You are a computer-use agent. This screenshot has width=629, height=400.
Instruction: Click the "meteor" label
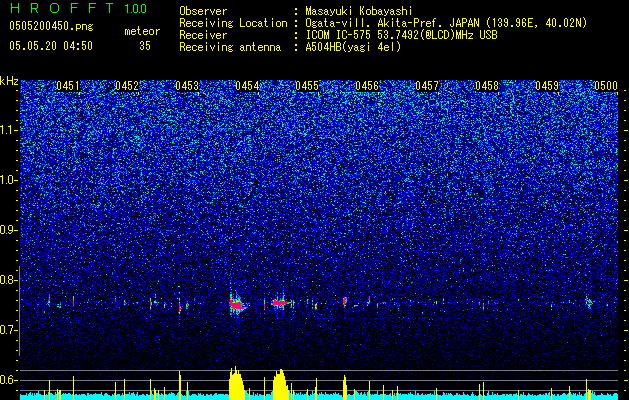point(142,31)
